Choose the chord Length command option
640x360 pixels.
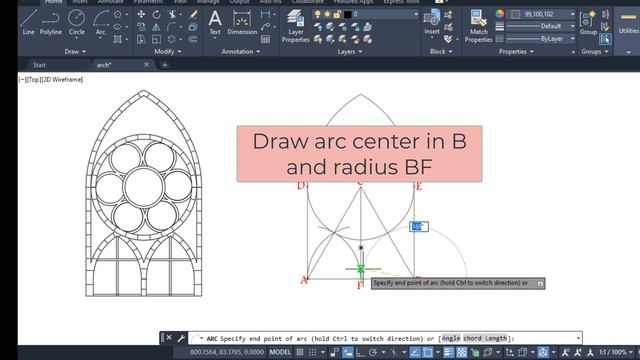click(x=485, y=338)
